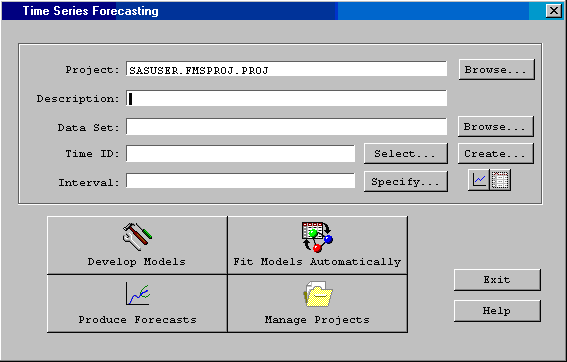Viewport: 567px width, 362px height.
Task: Select a Time ID variable
Action: pos(406,154)
